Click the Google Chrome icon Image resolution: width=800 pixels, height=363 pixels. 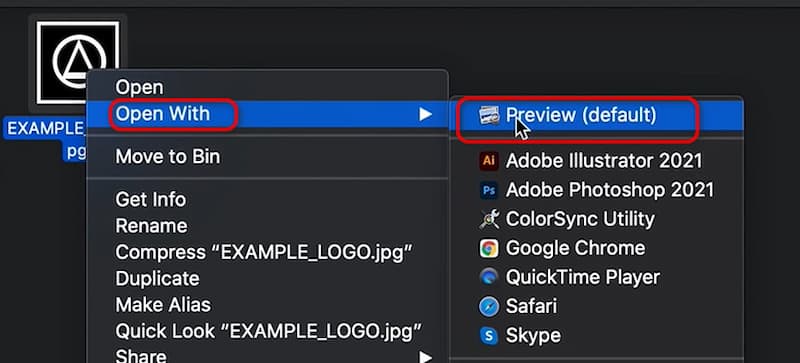tap(489, 249)
